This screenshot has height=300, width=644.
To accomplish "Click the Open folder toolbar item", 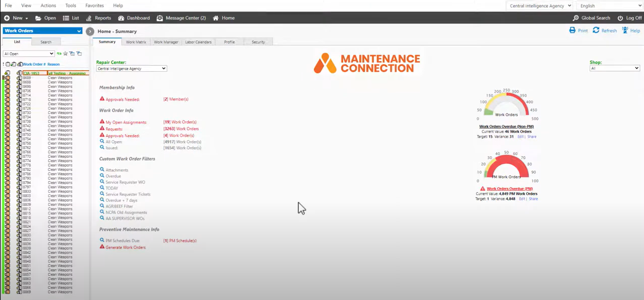I will pyautogui.click(x=45, y=18).
